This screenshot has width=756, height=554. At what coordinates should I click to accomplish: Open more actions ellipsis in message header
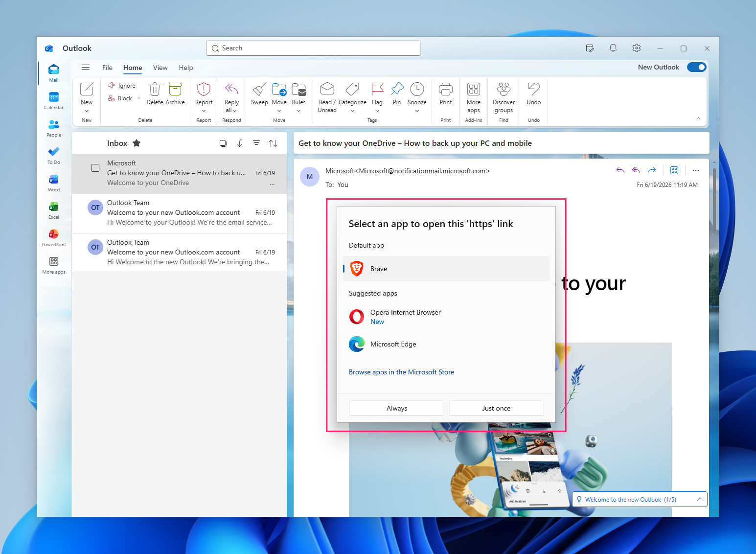click(x=696, y=170)
